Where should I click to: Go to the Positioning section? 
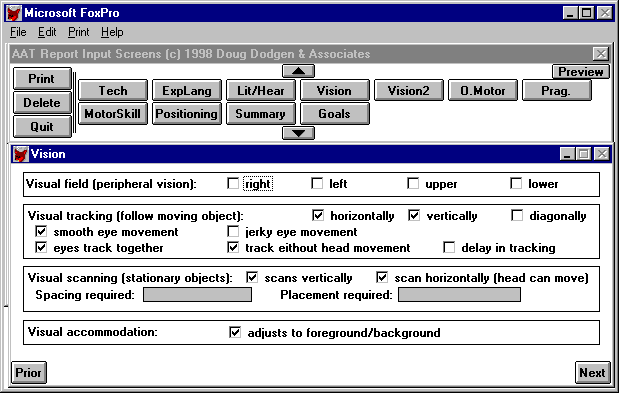click(187, 114)
